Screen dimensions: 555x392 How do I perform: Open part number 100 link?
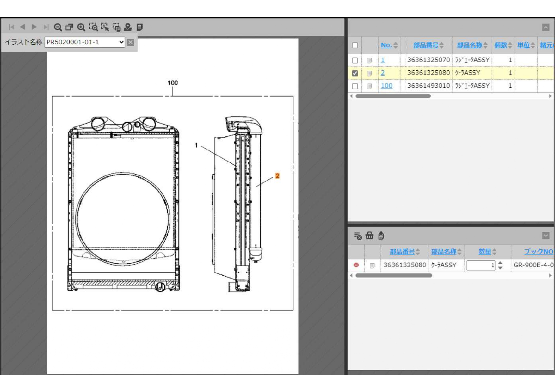coord(386,86)
